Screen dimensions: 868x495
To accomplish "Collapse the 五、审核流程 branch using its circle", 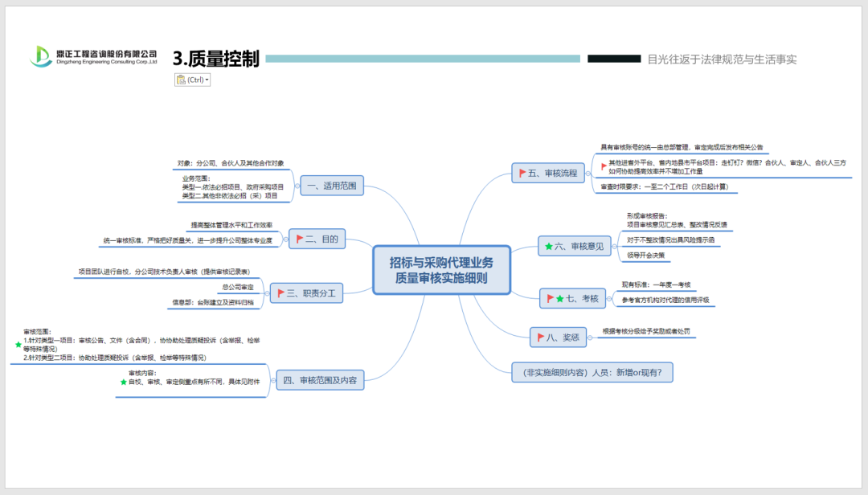I will (x=587, y=173).
